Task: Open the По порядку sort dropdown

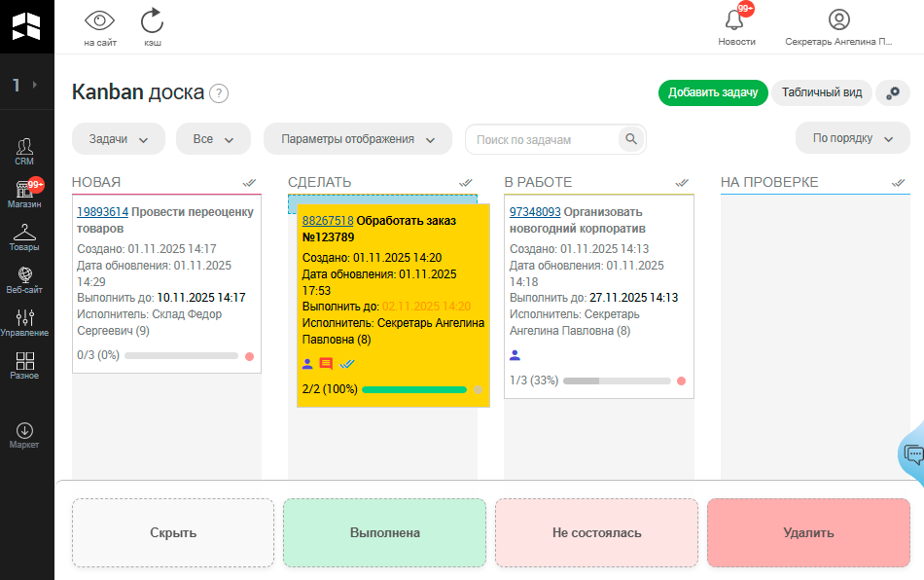Action: pyautogui.click(x=852, y=138)
